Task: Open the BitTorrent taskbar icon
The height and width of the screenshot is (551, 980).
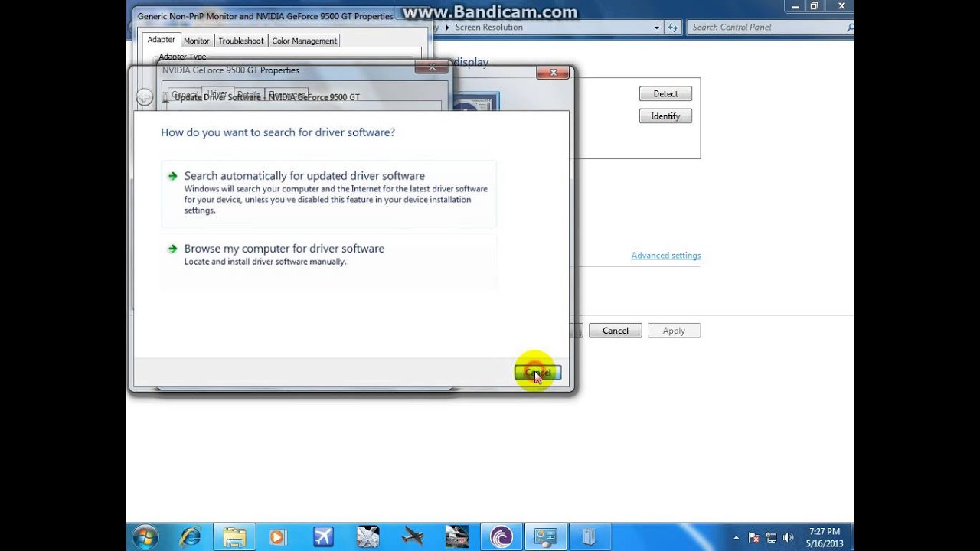Action: tap(501, 536)
